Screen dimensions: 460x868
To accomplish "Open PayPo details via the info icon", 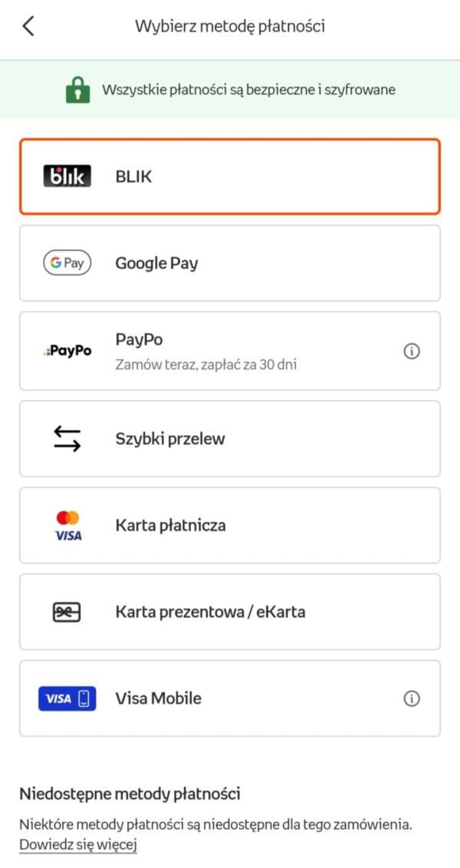I will (412, 351).
